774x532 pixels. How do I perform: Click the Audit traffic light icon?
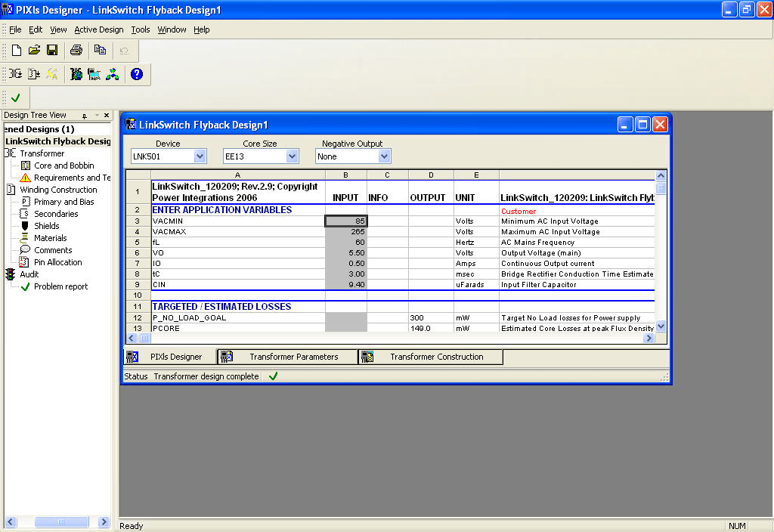tap(11, 274)
